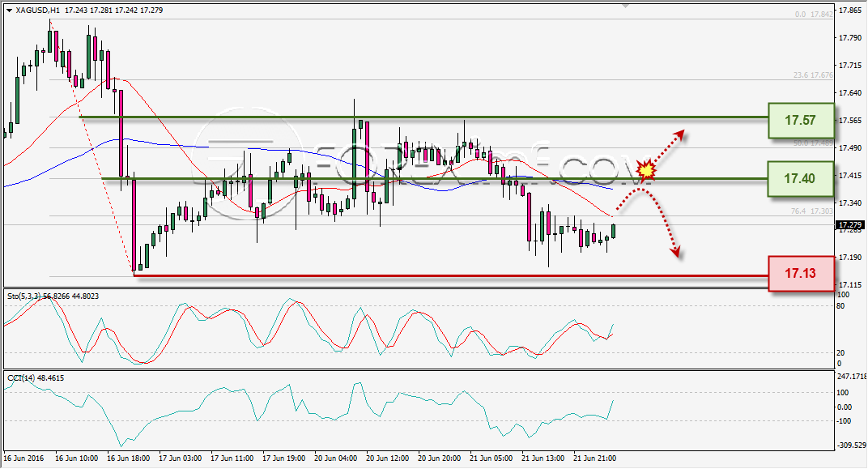Click time axis label 16 Jun 18:00
This screenshot has width=868, height=469.
click(x=128, y=458)
